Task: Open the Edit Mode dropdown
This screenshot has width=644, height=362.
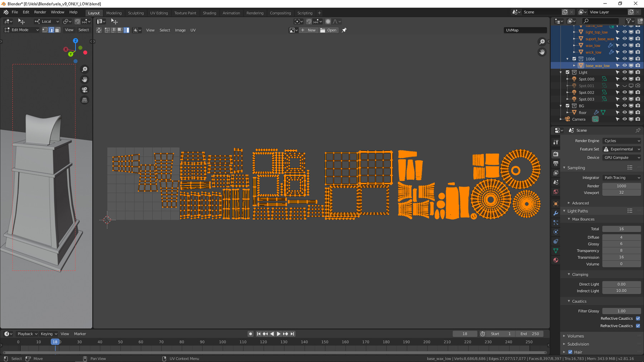Action: [x=22, y=30]
